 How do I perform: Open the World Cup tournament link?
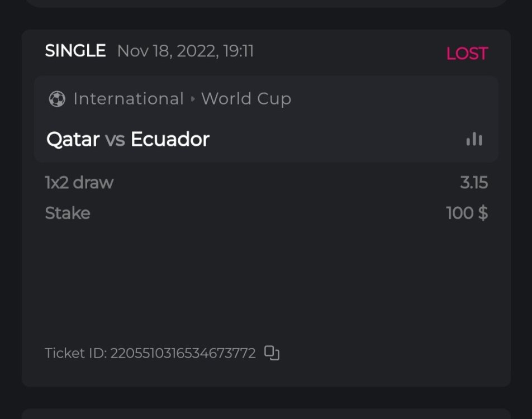246,99
